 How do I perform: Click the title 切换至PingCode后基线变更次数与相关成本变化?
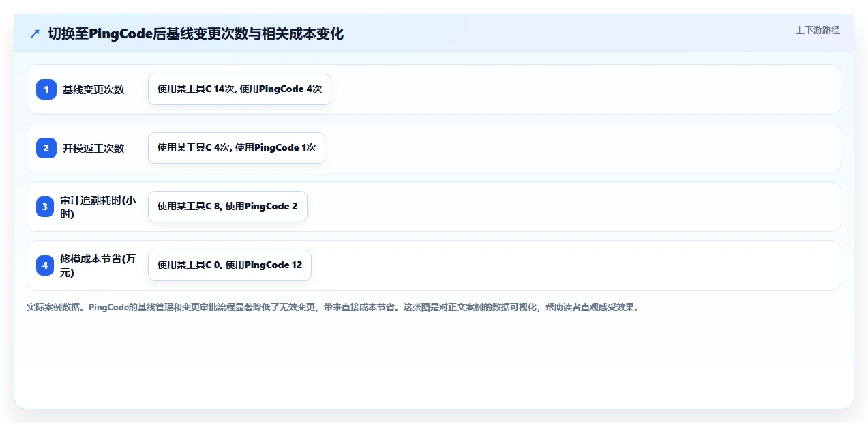point(196,34)
